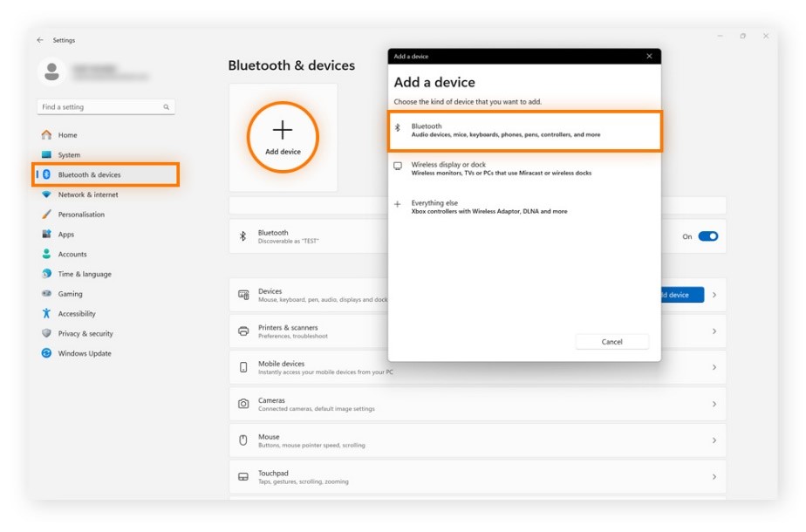Viewport: 806px width, 532px height.
Task: Click the Printers & scanners title text
Action: click(288, 327)
